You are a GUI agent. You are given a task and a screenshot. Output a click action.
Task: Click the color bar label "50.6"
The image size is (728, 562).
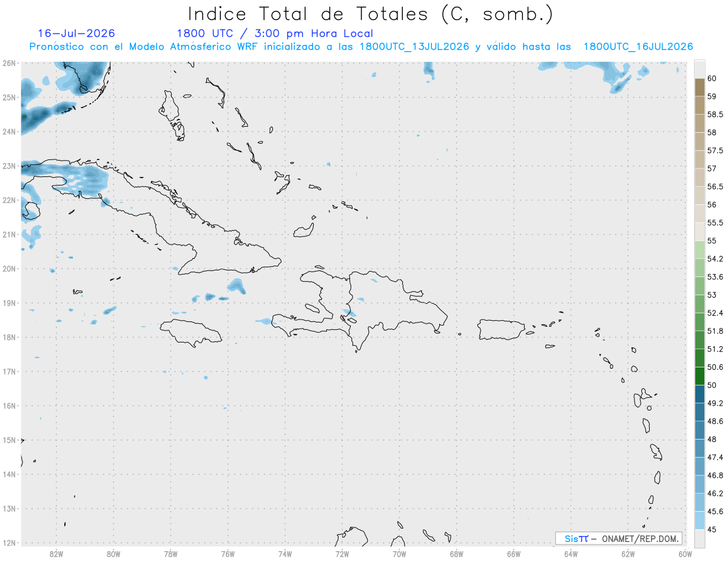tap(715, 367)
